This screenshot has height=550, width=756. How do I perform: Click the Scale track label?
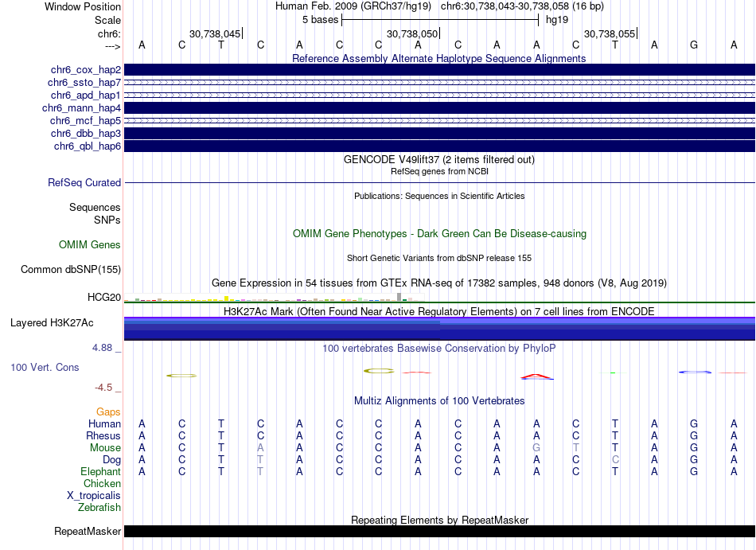point(107,20)
